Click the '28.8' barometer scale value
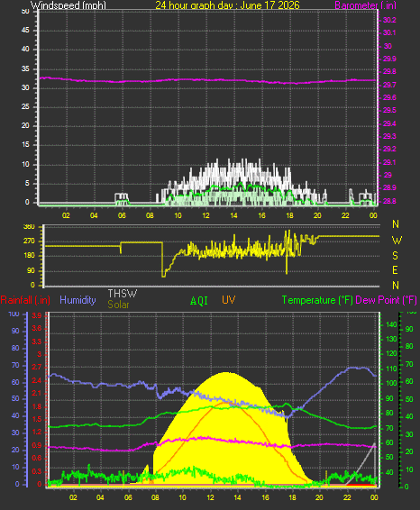This screenshot has width=420, height=510. click(389, 201)
